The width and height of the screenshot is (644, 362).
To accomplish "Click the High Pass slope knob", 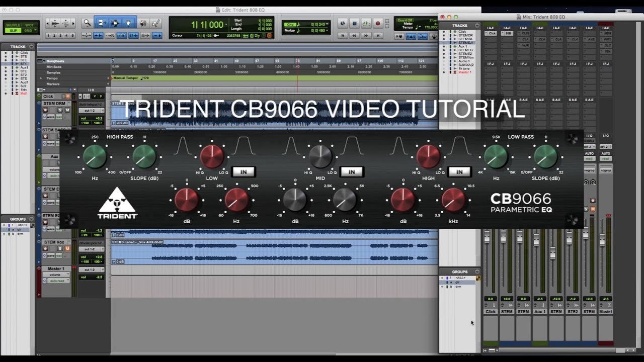I will pos(144,156).
